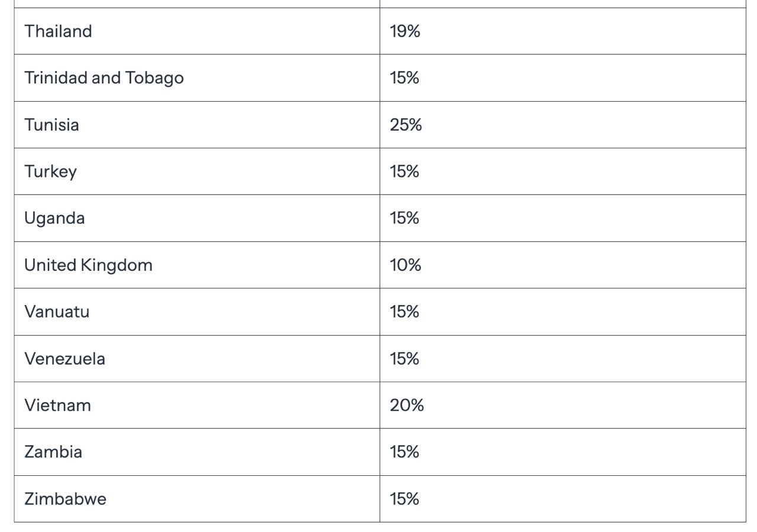Click the Thailand country cell

(x=59, y=31)
